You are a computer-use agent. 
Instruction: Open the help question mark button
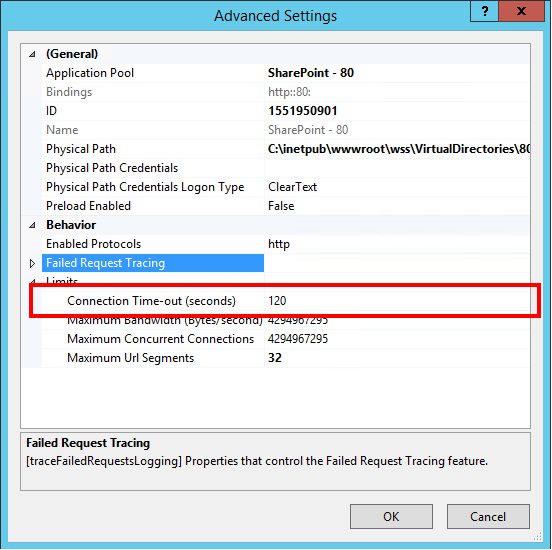484,11
